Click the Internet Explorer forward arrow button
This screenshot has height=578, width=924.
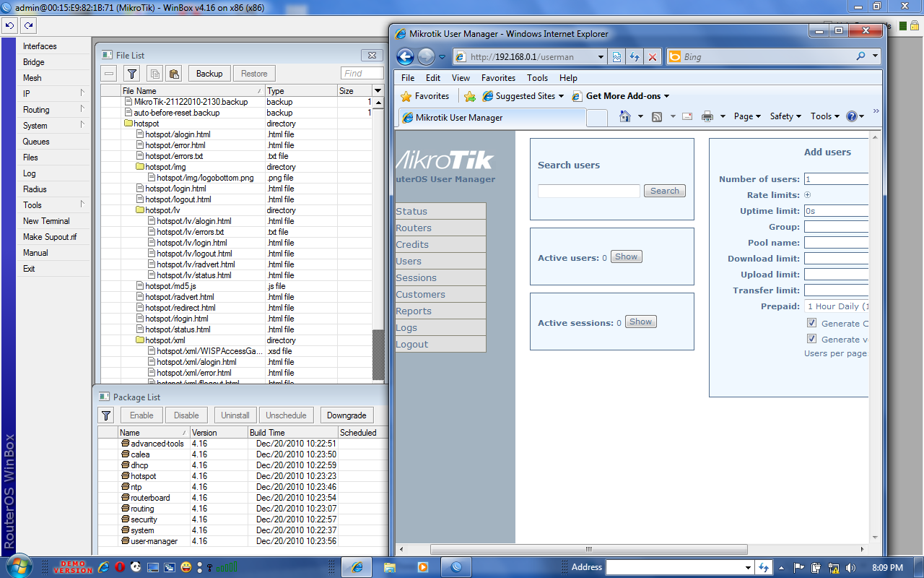point(426,56)
